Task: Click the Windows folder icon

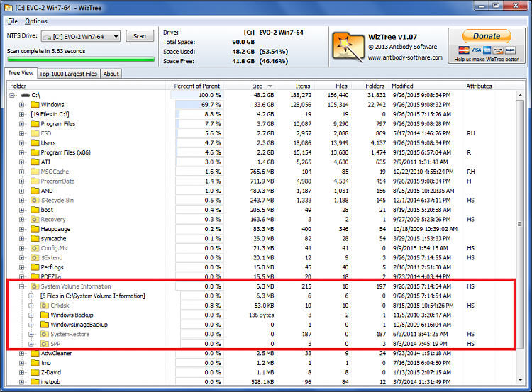Action: point(35,104)
